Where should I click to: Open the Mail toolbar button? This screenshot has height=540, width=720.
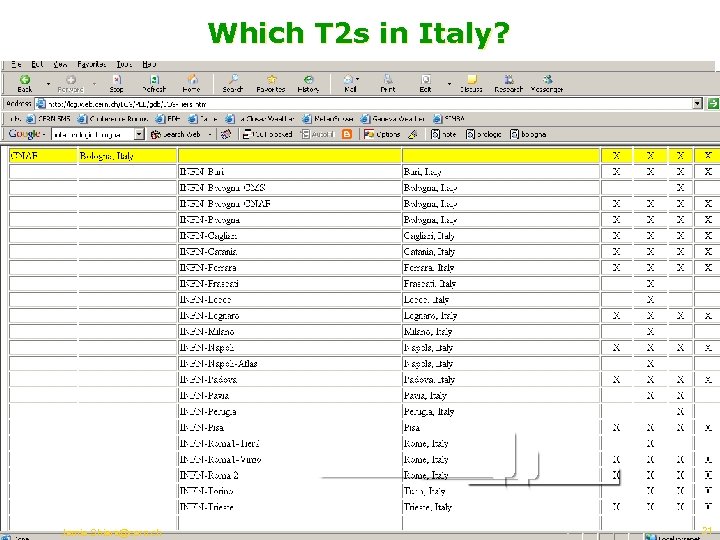(x=350, y=84)
